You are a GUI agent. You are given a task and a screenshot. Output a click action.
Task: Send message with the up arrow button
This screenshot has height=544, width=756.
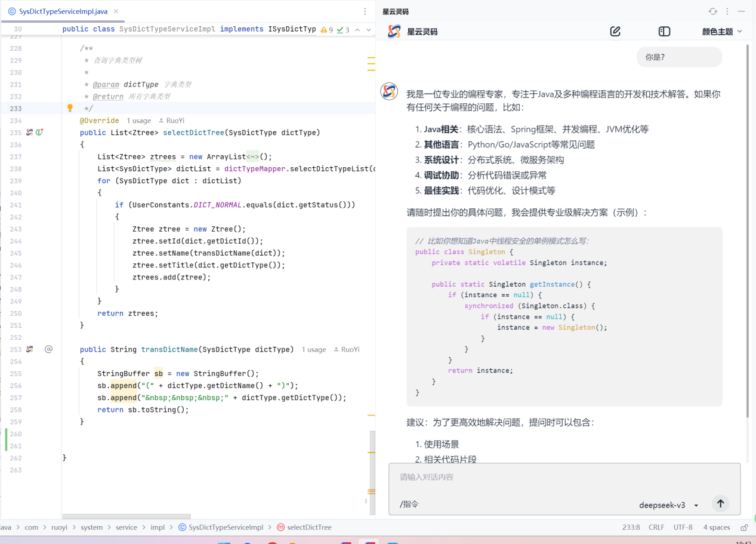720,504
